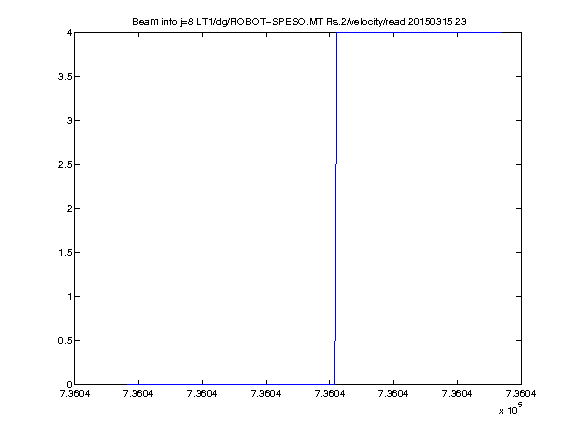Screen dimensions: 576x432
Task: Click the blue line's small step at 2.5
Action: point(336,164)
